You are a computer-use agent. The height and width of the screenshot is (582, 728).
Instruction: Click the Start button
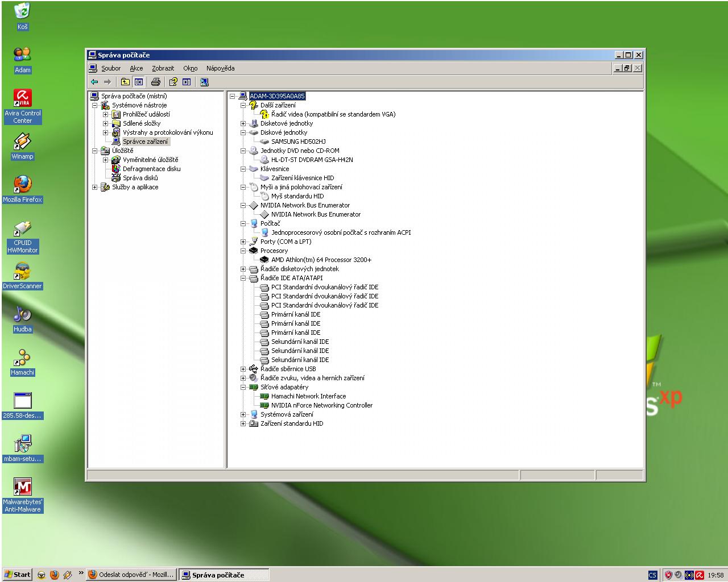click(18, 575)
